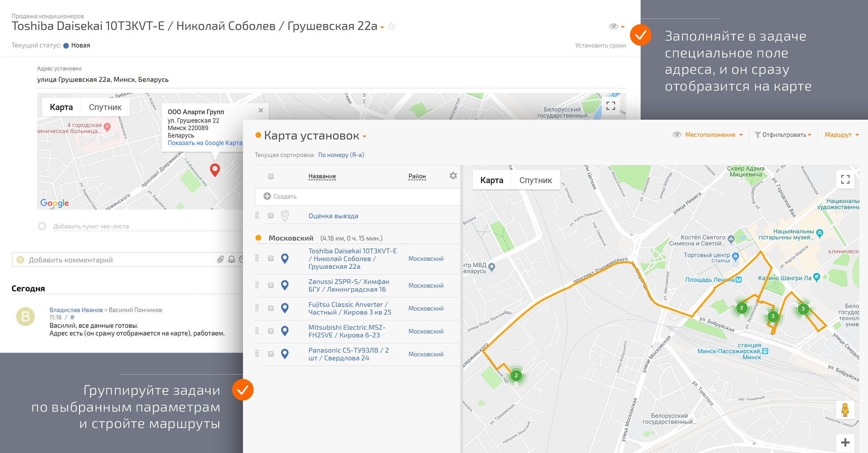
Task: Select the add checklist item radio circle
Action: [42, 226]
